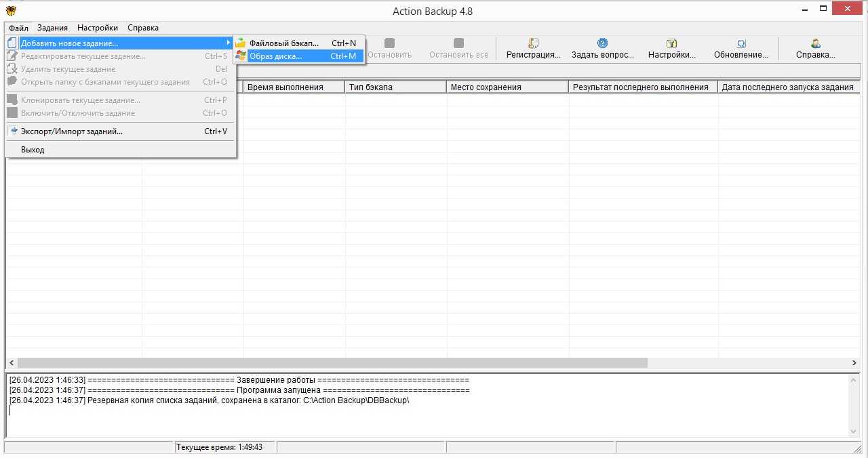Open Экспорт/Импорт заданий menu entry
Viewport: 868px width, 458px height.
(72, 131)
